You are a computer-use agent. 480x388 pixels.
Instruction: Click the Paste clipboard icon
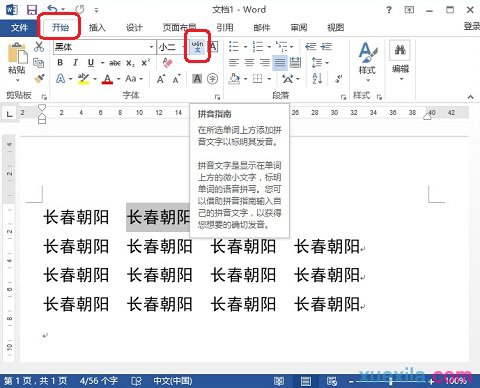pos(17,53)
